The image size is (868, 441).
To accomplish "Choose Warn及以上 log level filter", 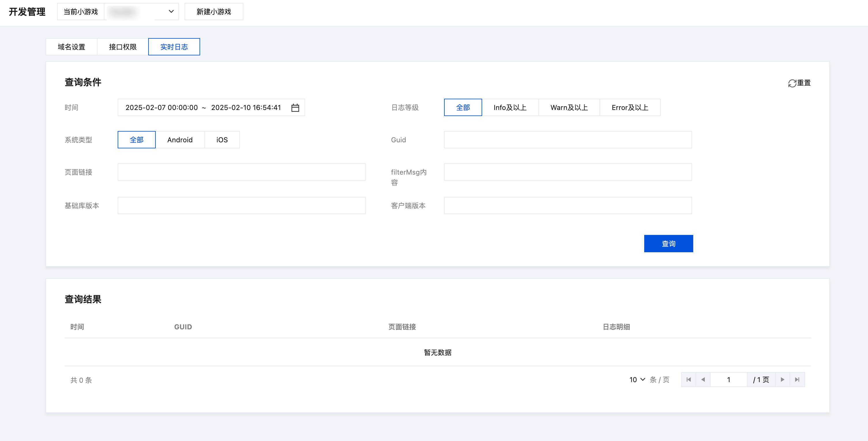I will coord(569,108).
